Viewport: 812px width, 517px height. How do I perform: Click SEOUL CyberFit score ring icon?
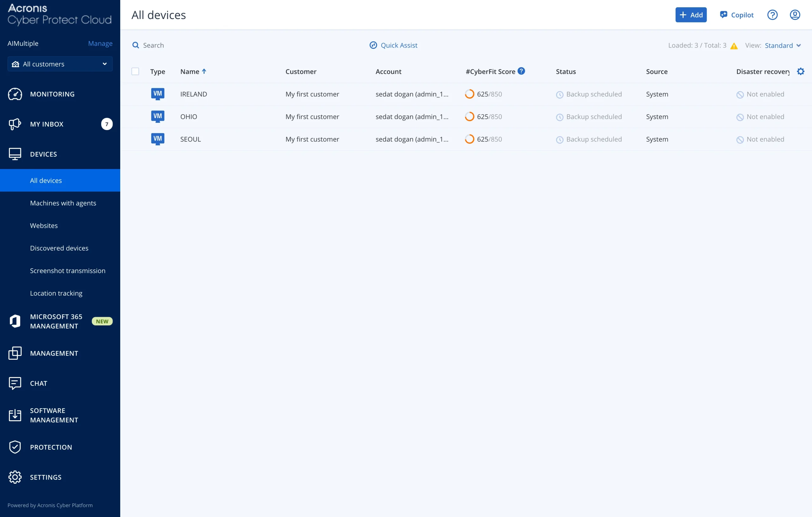(469, 139)
